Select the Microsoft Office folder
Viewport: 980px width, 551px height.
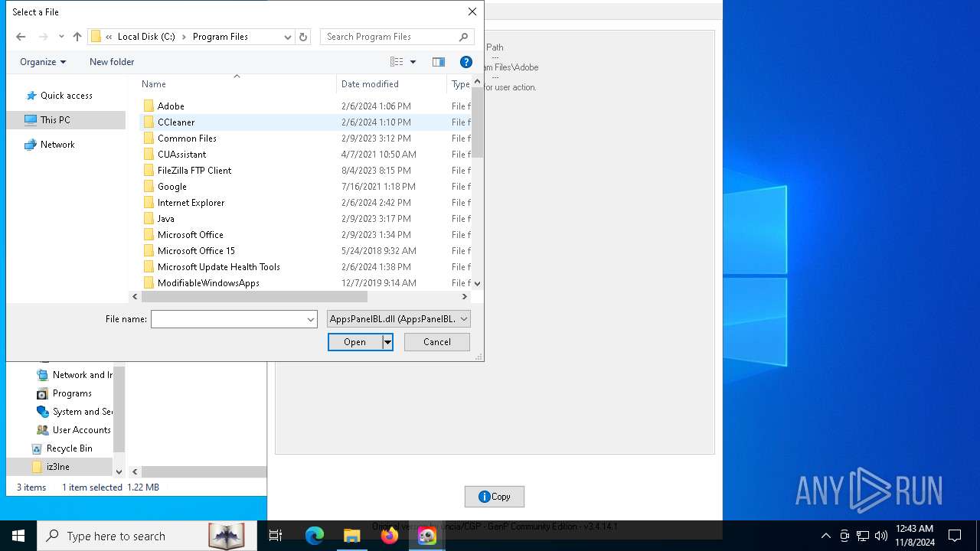[x=190, y=235]
